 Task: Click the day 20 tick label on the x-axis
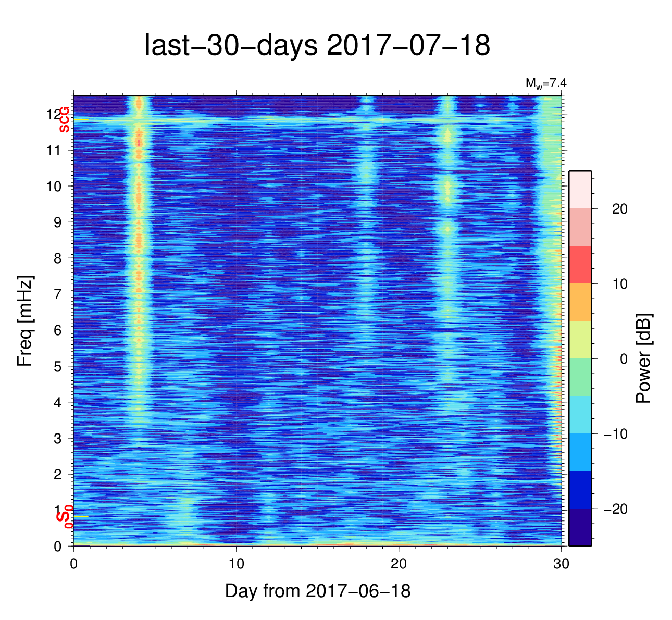[x=399, y=564]
